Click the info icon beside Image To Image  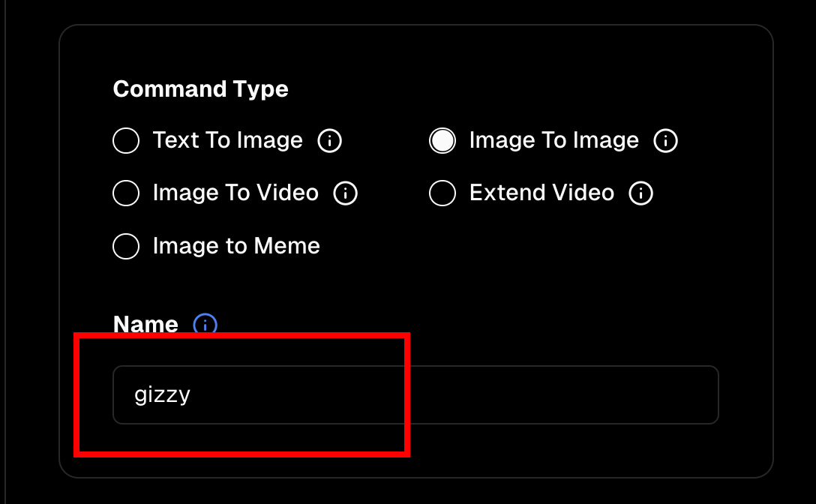[x=666, y=141]
